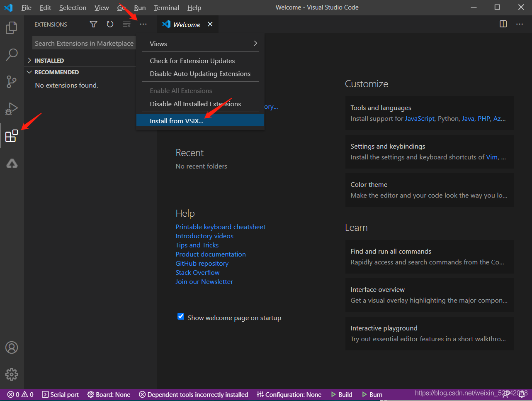532x401 pixels.
Task: Select Board: None in status bar
Action: pos(109,394)
